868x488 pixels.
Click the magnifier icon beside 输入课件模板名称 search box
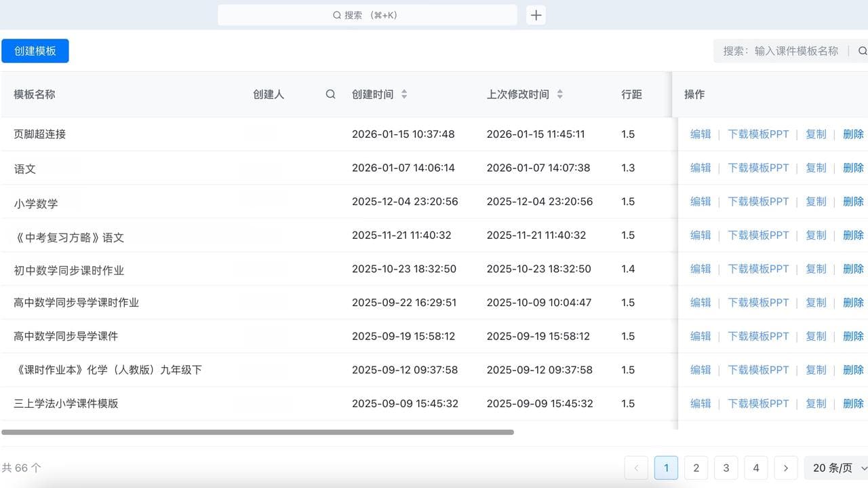click(862, 51)
